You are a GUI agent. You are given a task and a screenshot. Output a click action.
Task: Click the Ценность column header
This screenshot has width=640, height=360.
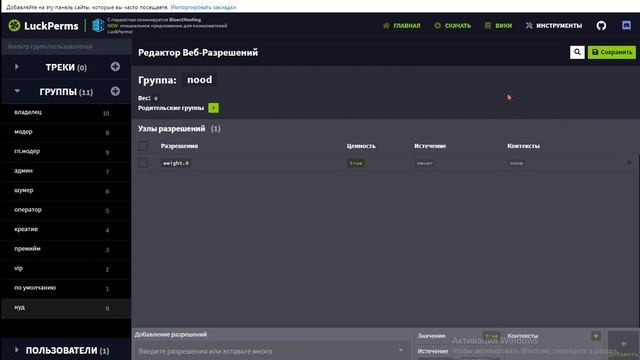(x=361, y=146)
